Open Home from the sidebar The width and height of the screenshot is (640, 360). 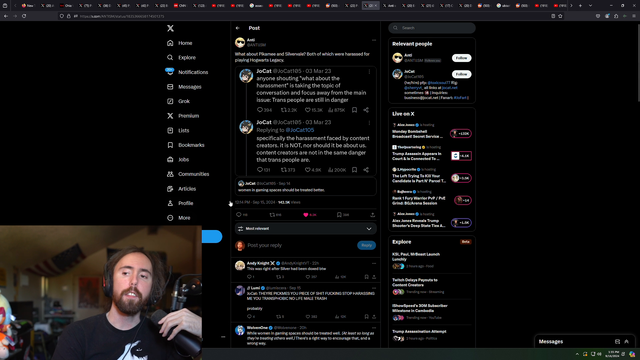[180, 43]
